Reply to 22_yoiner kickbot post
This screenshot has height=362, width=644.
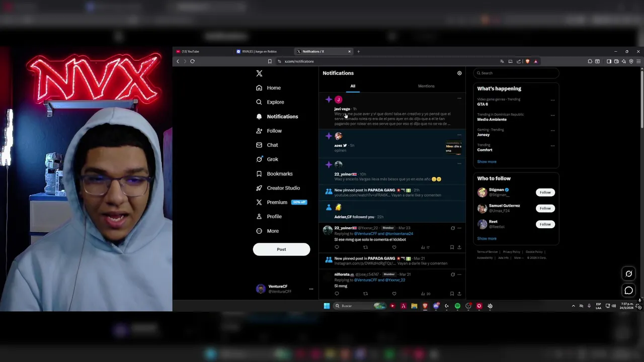(x=337, y=247)
